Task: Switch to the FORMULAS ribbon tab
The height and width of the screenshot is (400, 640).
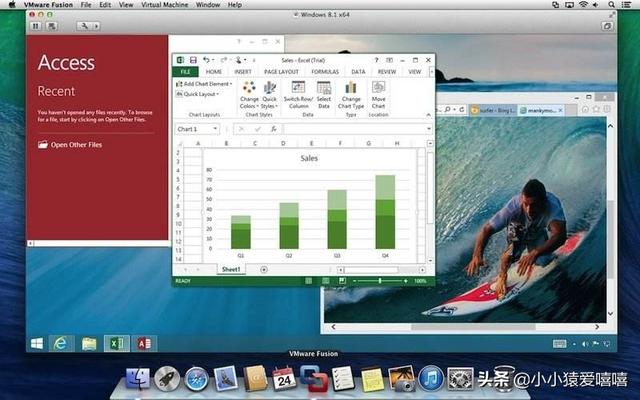Action: [x=325, y=71]
